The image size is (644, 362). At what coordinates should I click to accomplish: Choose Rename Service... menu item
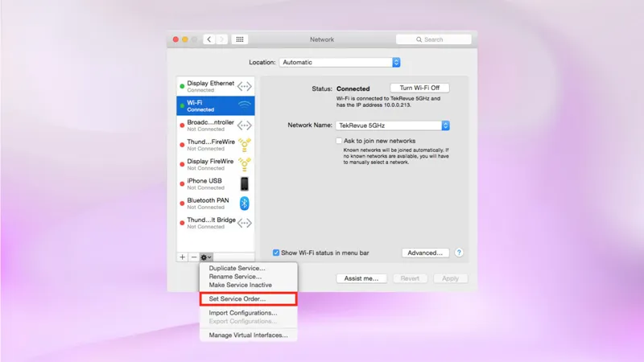(x=248, y=277)
